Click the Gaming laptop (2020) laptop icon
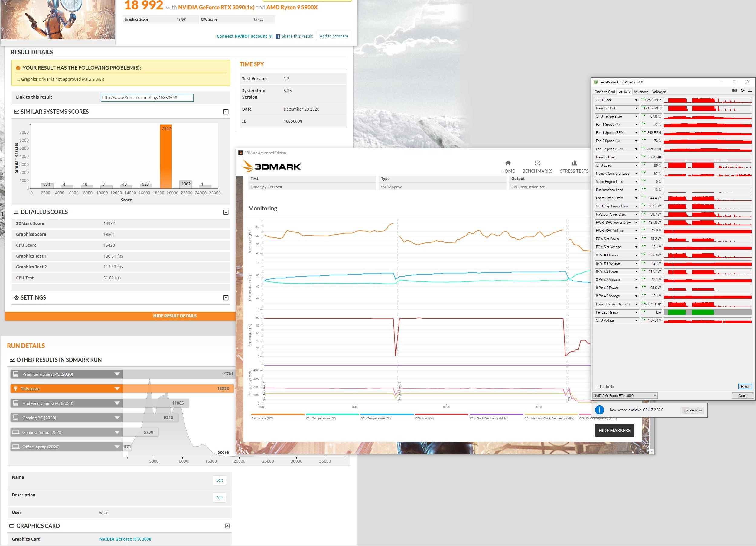756x546 pixels. [x=16, y=432]
